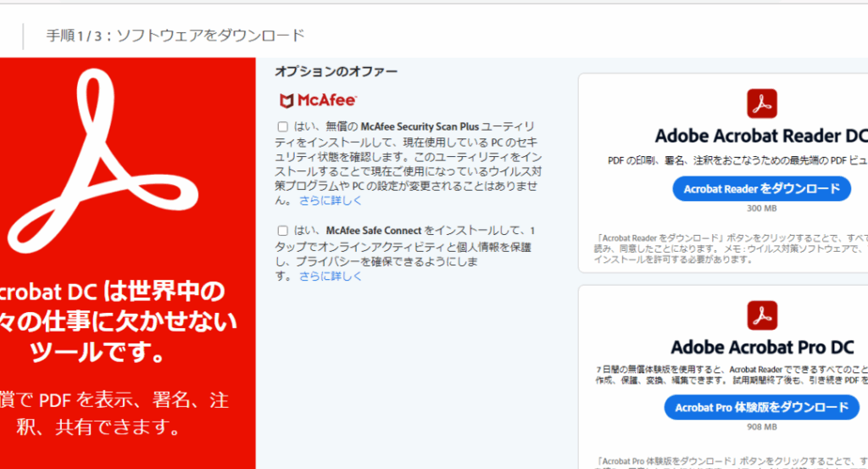Tick the McAfee Safe Connect checkbox

[282, 231]
